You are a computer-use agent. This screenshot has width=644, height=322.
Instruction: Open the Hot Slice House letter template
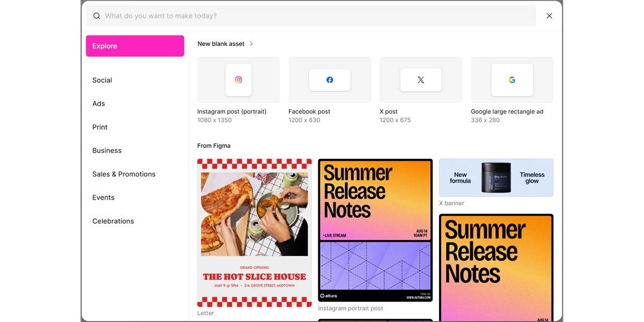254,233
